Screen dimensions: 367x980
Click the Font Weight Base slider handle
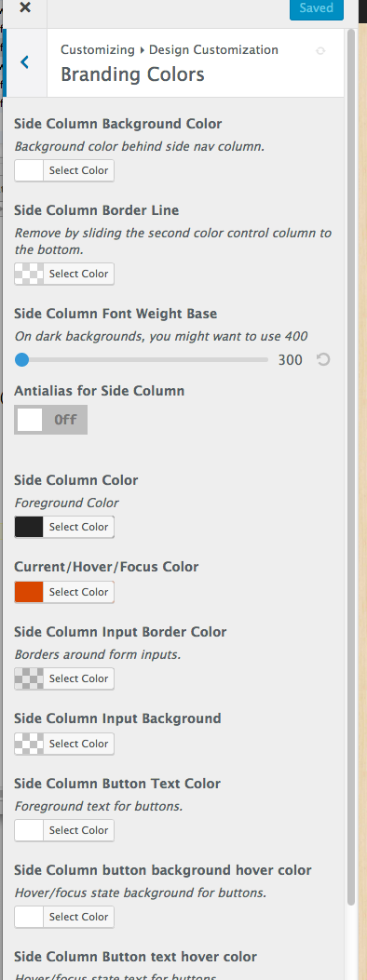coord(21,359)
